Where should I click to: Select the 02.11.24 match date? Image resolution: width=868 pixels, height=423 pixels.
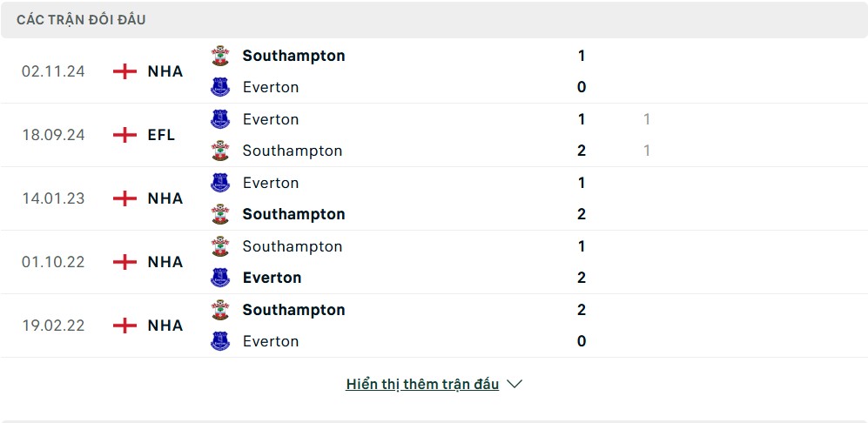tap(53, 71)
